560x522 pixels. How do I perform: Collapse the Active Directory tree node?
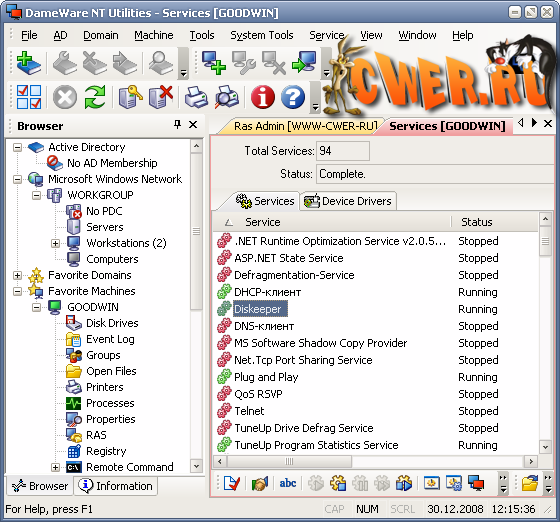click(x=17, y=147)
